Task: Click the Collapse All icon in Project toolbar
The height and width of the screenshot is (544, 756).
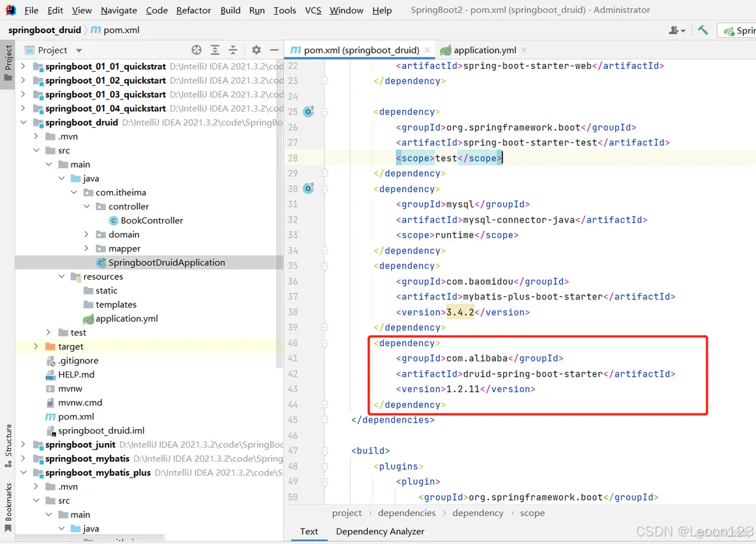Action: tap(233, 50)
